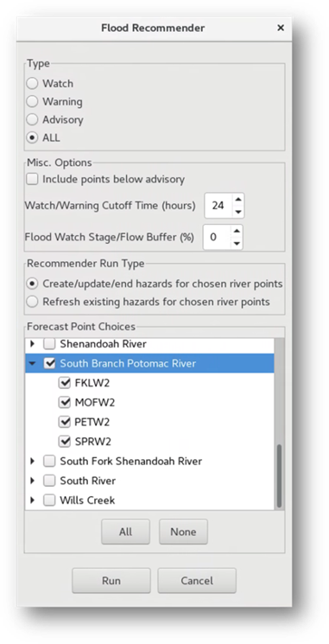
Task: Expand the South River tree node
Action: tap(33, 481)
